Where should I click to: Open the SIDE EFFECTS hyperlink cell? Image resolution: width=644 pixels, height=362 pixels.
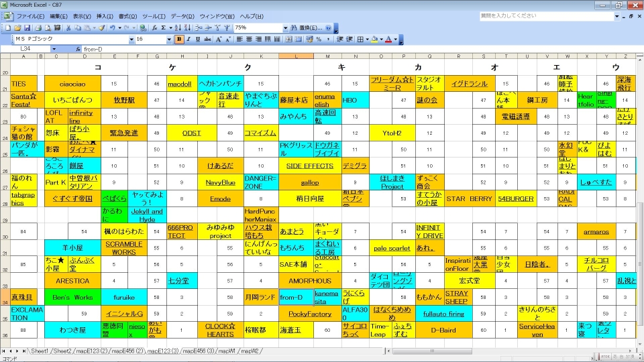click(x=310, y=166)
